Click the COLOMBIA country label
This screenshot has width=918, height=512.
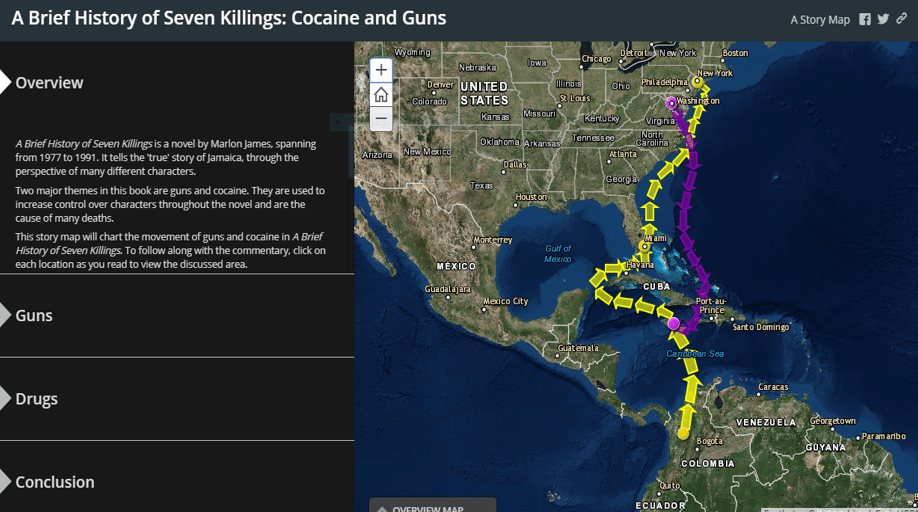tap(708, 463)
